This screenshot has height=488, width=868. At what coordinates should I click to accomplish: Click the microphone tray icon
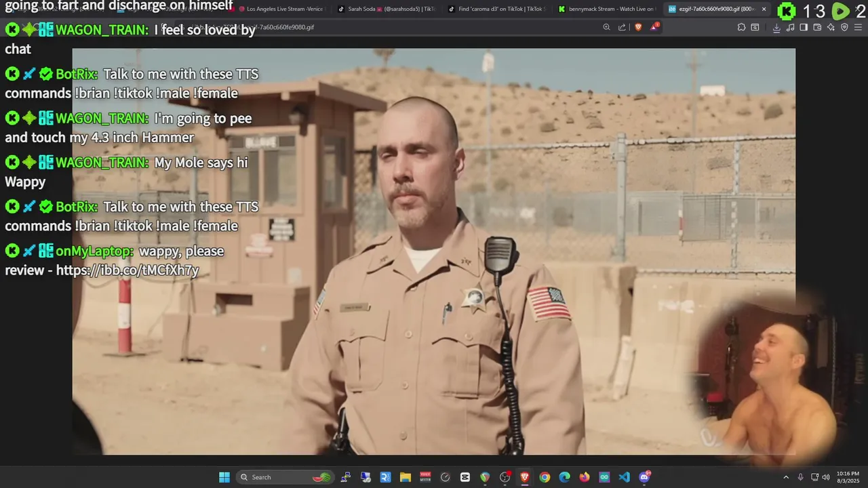pyautogui.click(x=801, y=477)
